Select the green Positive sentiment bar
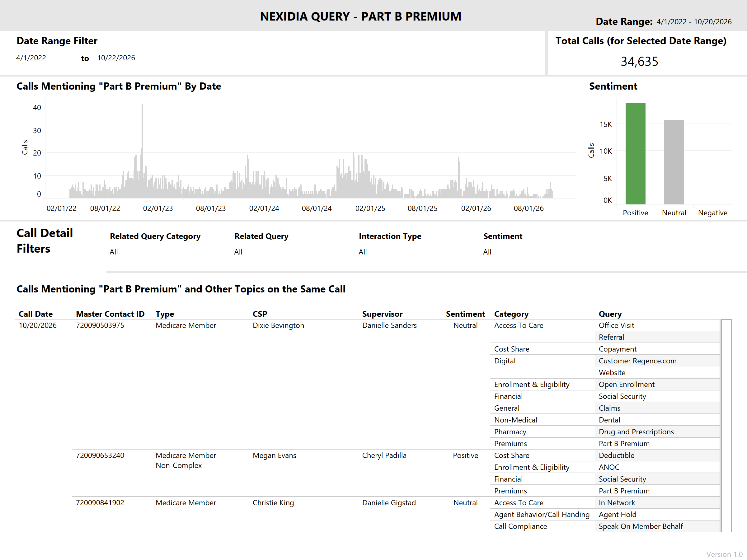747x560 pixels. point(635,153)
